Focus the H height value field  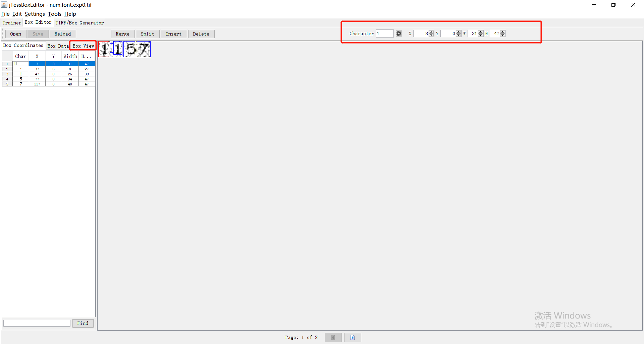click(x=495, y=33)
